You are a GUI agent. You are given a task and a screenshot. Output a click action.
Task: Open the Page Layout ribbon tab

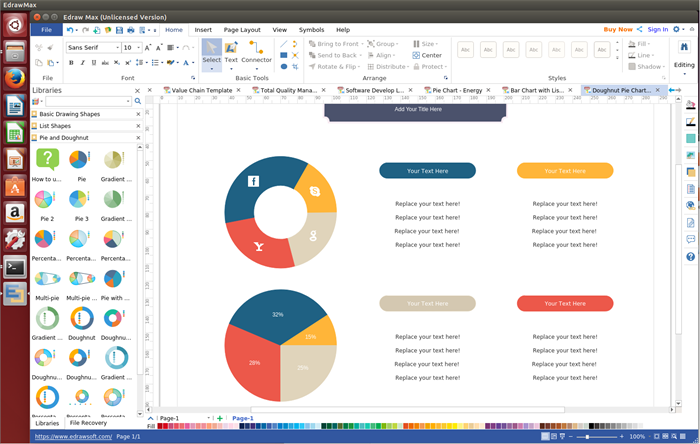pos(241,30)
